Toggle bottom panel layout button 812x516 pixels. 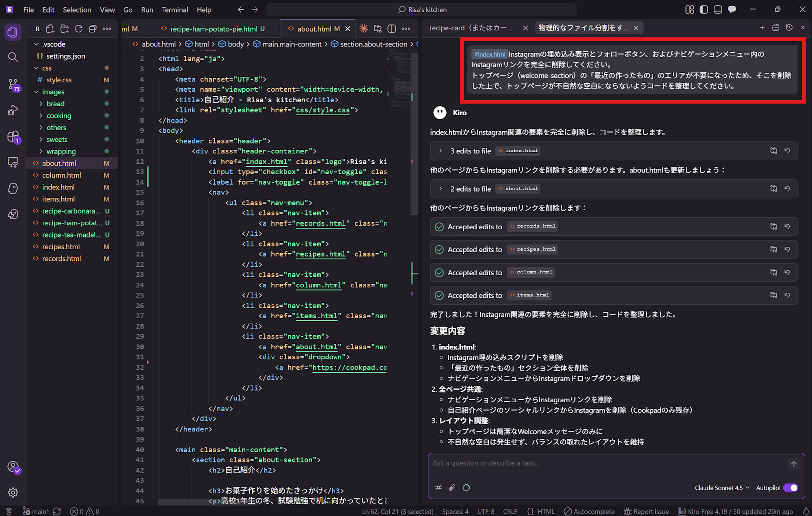click(718, 9)
